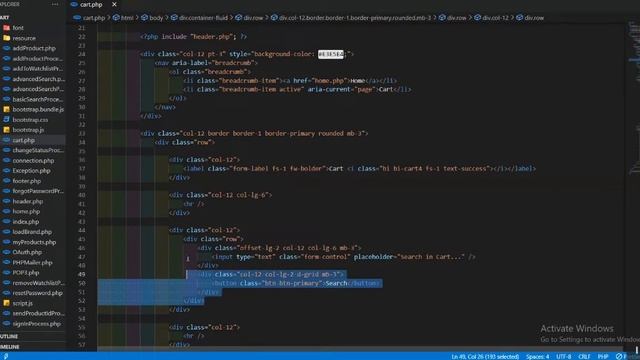Open loadBrand.php file
This screenshot has height=360, width=640.
pos(33,232)
